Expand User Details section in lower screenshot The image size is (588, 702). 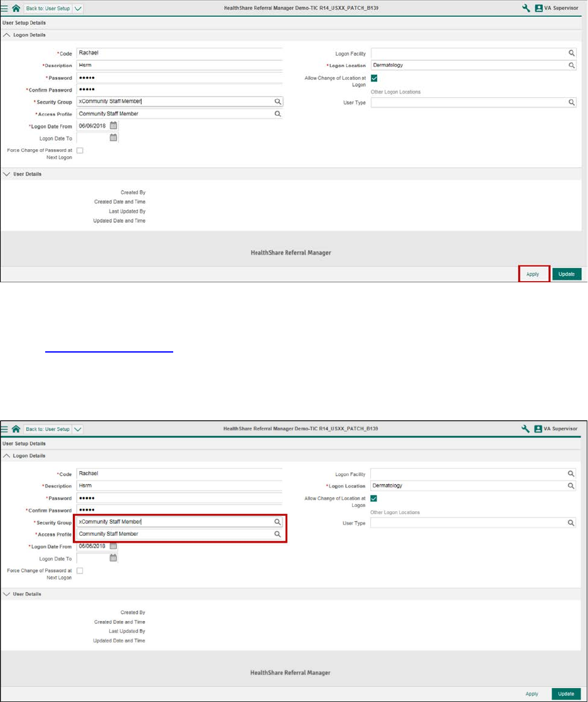click(x=7, y=594)
